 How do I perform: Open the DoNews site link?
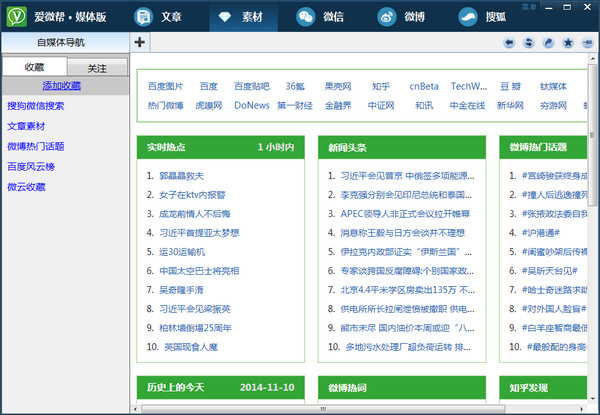pyautogui.click(x=252, y=105)
